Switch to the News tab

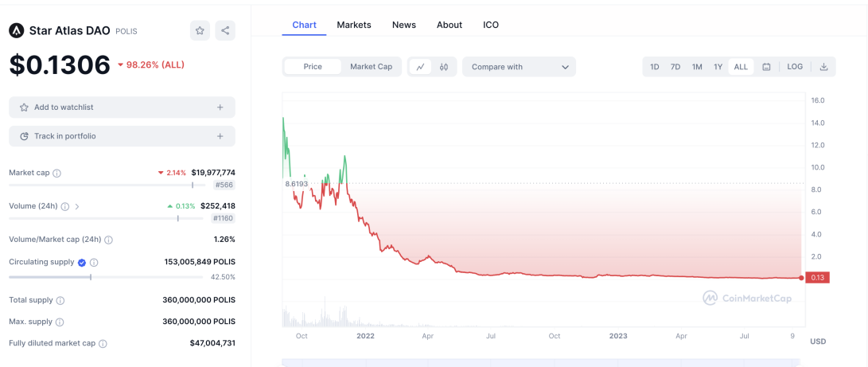tap(404, 25)
